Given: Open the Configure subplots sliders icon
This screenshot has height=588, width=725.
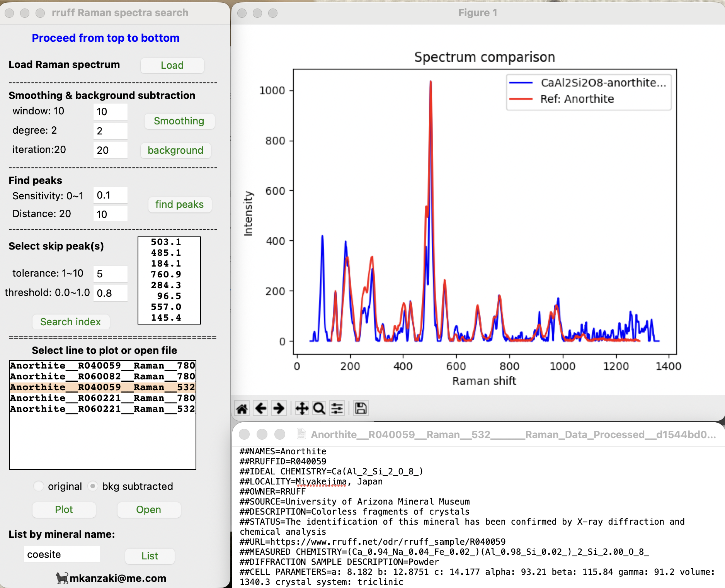Looking at the screenshot, I should click(x=337, y=408).
